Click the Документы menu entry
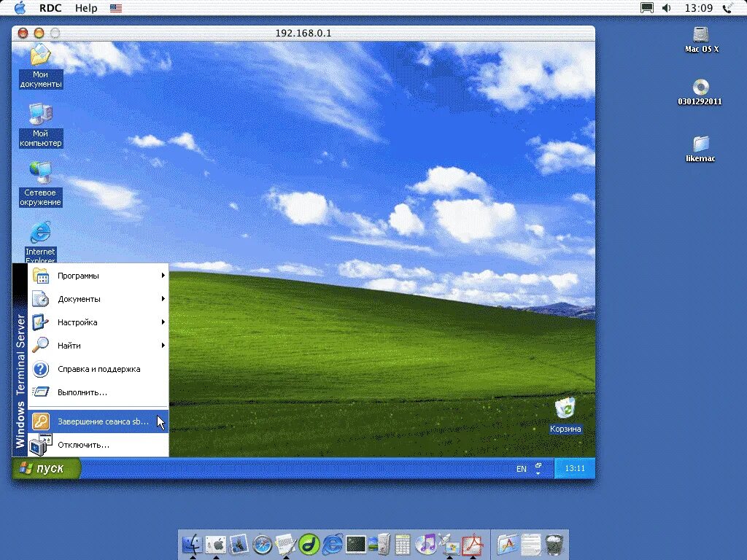The width and height of the screenshot is (747, 560). click(x=98, y=299)
